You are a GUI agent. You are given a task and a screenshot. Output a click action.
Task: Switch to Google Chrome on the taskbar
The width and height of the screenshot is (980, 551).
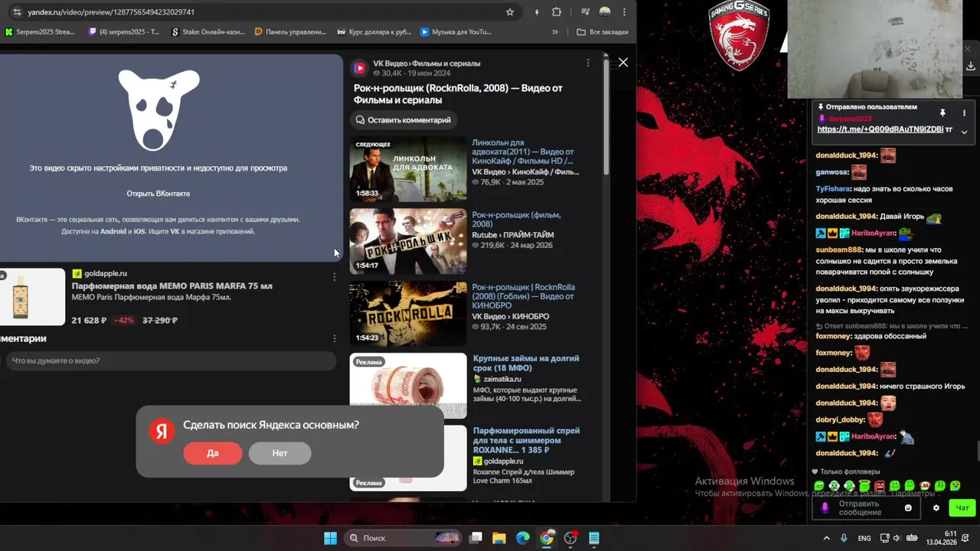[x=547, y=538]
